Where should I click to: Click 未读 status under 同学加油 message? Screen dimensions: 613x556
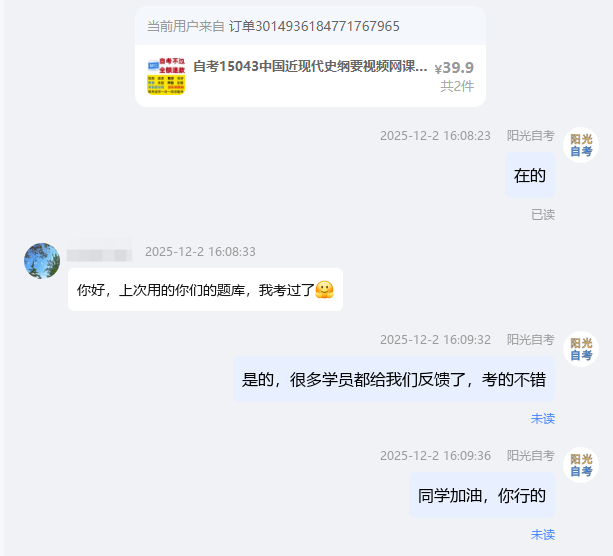543,534
